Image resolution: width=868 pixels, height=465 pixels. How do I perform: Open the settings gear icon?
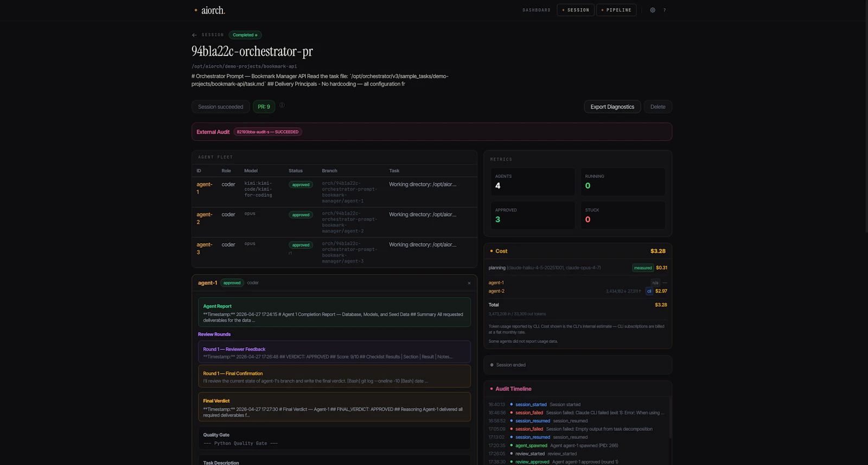[653, 10]
